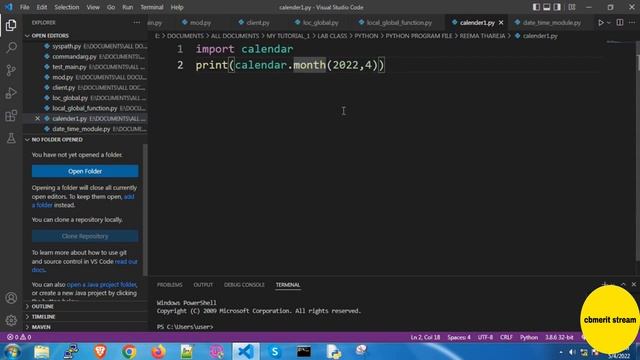Open the Run and Debug view
The height and width of the screenshot is (360, 640).
(11, 93)
